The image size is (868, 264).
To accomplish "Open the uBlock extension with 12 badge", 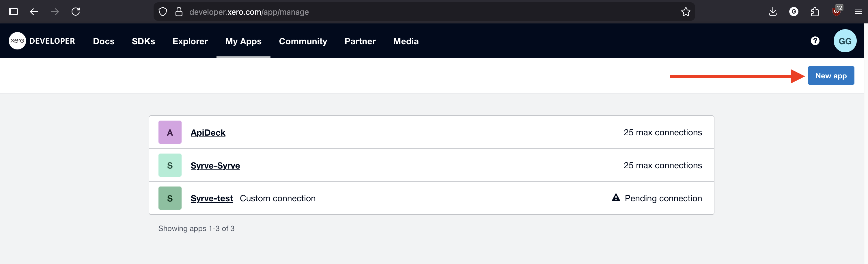I will point(837,11).
